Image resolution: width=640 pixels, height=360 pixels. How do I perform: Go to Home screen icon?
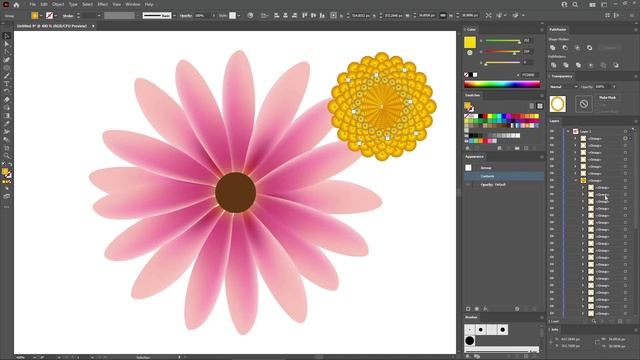pos(16,5)
